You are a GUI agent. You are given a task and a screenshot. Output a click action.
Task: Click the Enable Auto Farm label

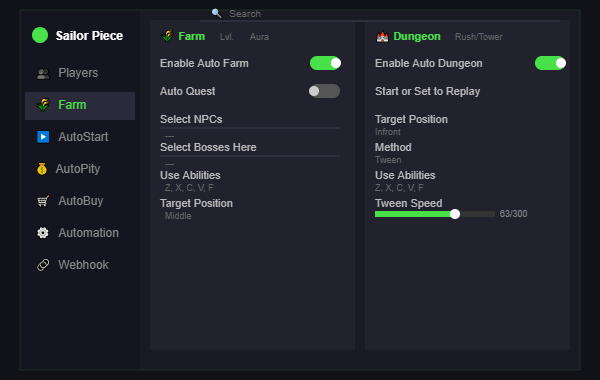pos(204,63)
